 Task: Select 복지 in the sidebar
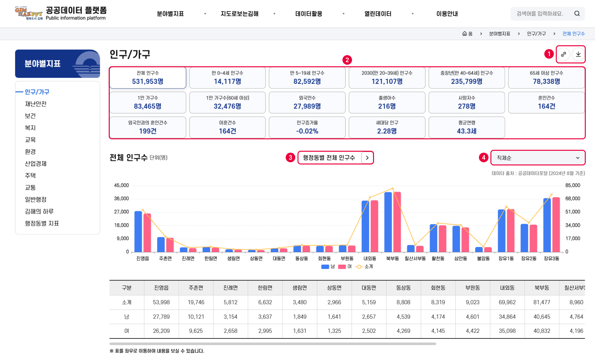point(30,128)
